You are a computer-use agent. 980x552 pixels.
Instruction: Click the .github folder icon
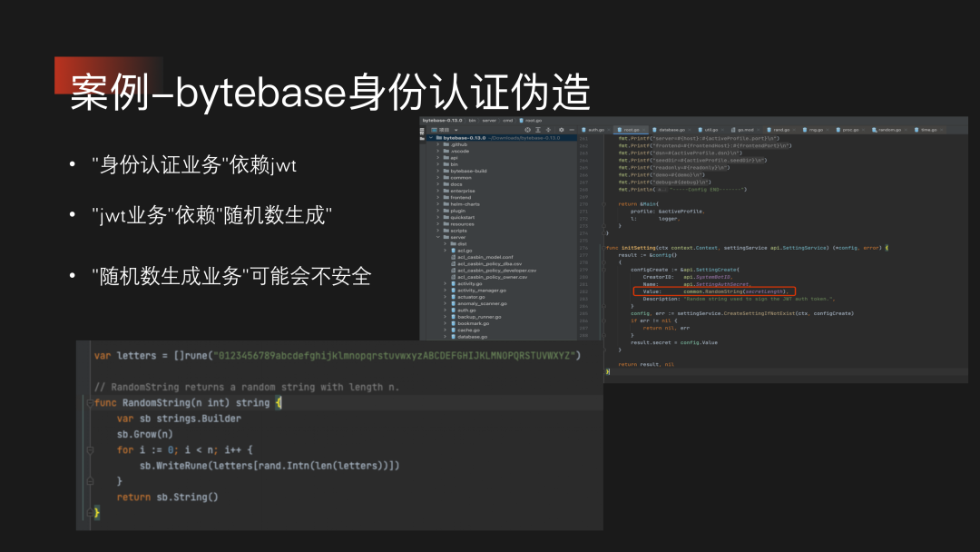tap(446, 144)
